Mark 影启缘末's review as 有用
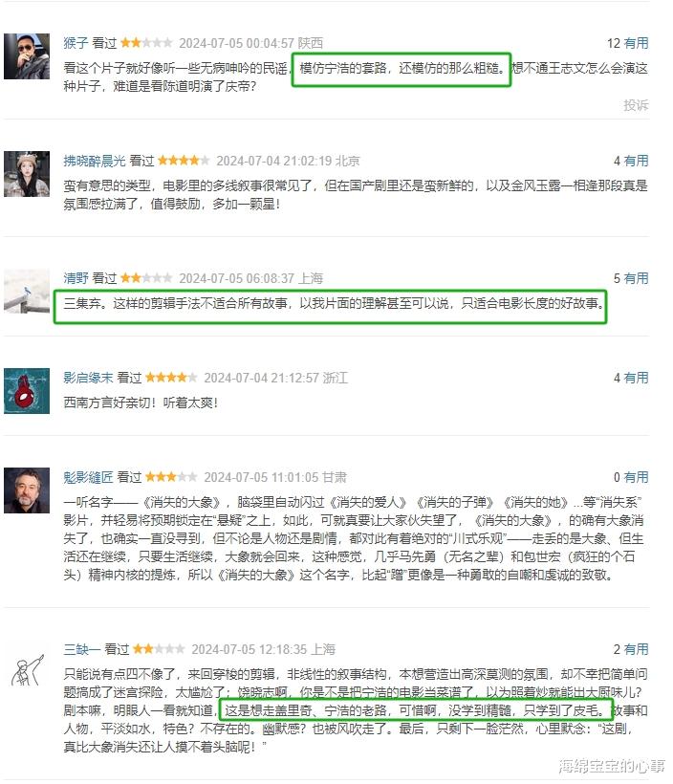673x784 pixels. (636, 378)
